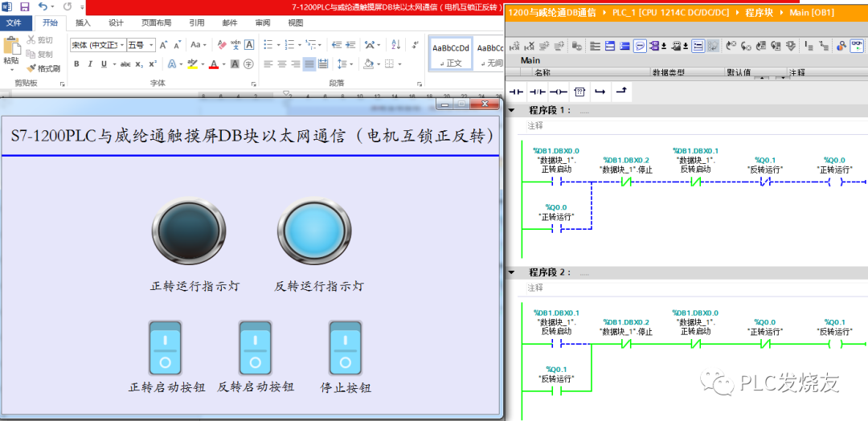Insert a normally closed contact in TIA
This screenshot has height=421, width=868.
[538, 92]
